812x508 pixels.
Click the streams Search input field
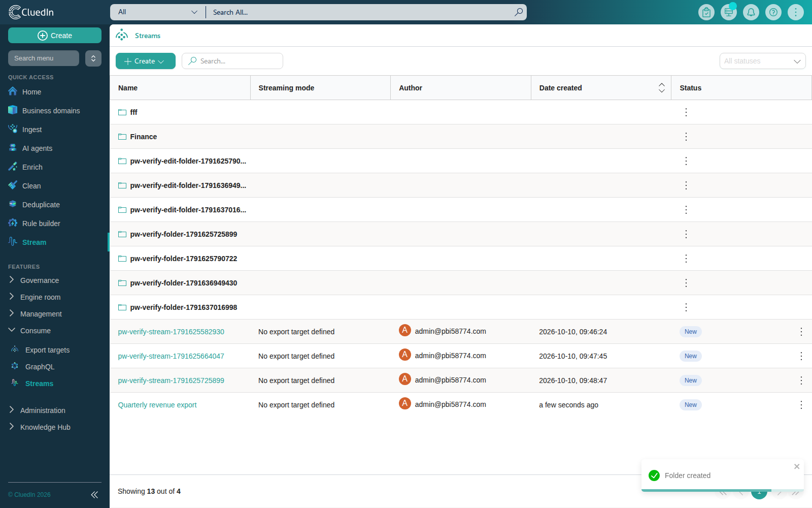pyautogui.click(x=232, y=61)
